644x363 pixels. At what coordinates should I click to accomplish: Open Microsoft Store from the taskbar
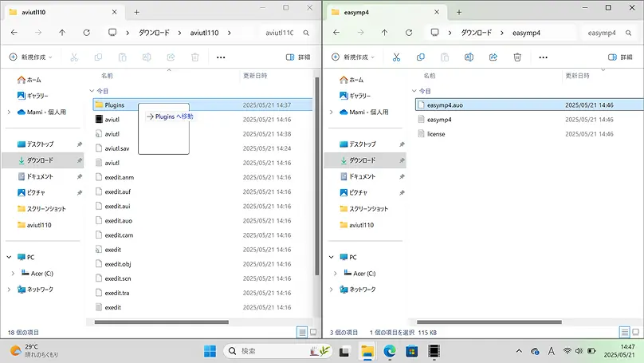pyautogui.click(x=411, y=351)
